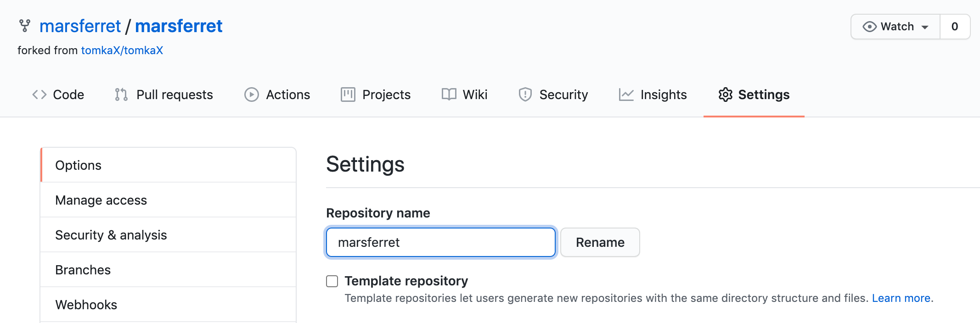Click the Projects board icon
This screenshot has width=980, height=323.
348,95
